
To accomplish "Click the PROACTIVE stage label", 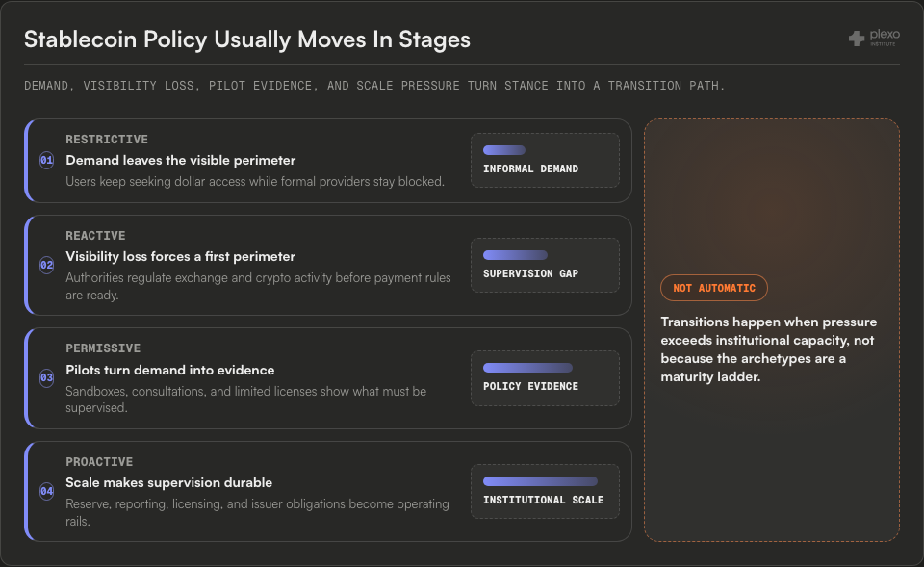I will pyautogui.click(x=99, y=462).
